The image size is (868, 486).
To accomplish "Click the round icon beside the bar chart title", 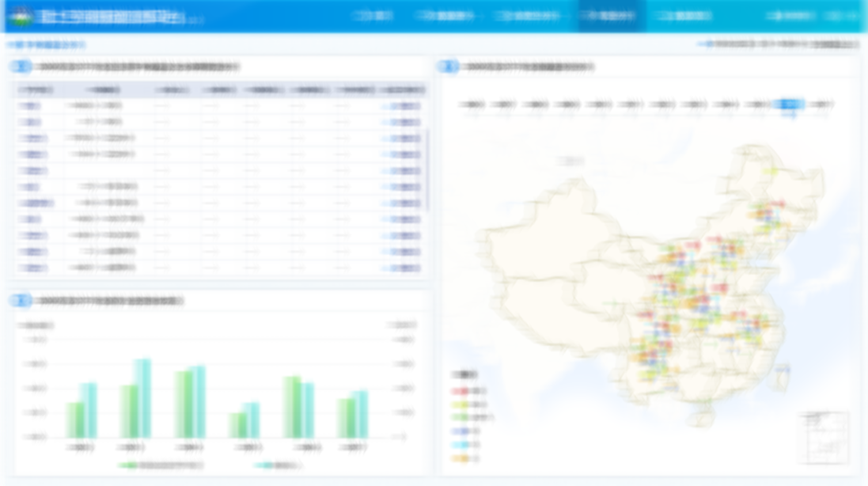I will [21, 301].
